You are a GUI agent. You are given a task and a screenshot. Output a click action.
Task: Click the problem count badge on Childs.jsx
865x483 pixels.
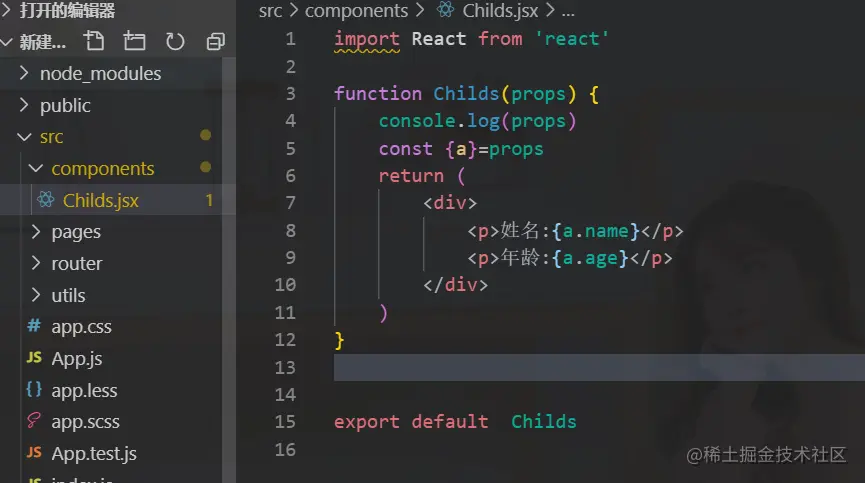209,200
